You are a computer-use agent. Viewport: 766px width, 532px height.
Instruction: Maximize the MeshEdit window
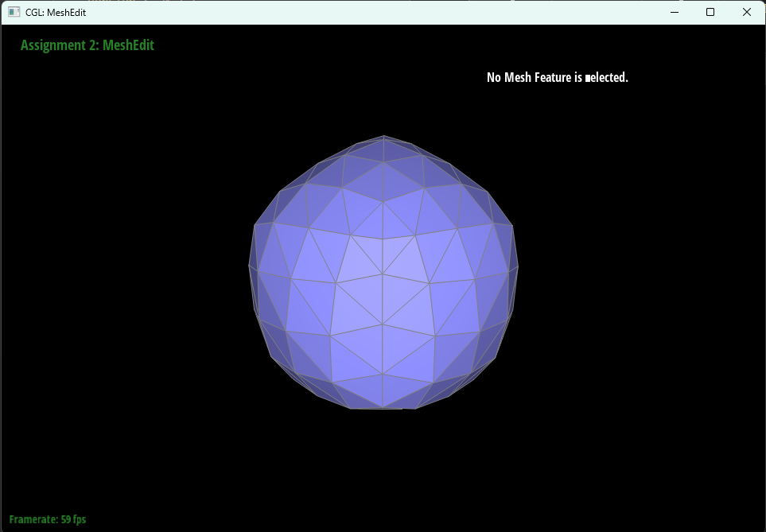pyautogui.click(x=710, y=12)
